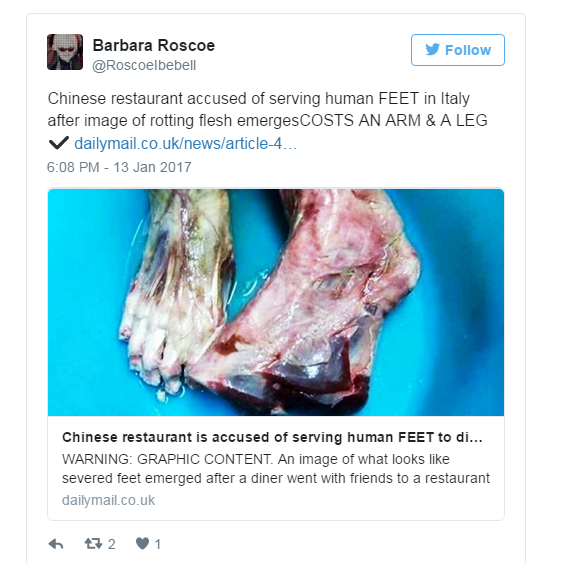Click the article preview image of feet

[276, 302]
